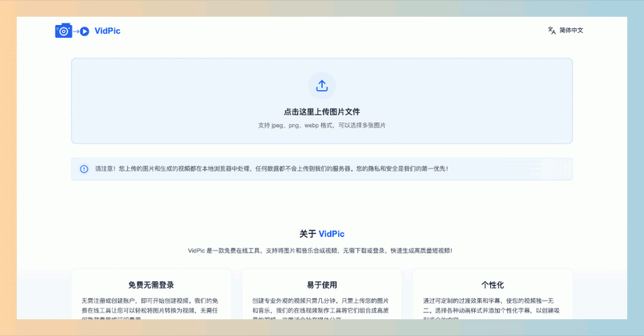Select the 易于使用 card title
Viewport: 644px width, 336px height.
pos(322,285)
